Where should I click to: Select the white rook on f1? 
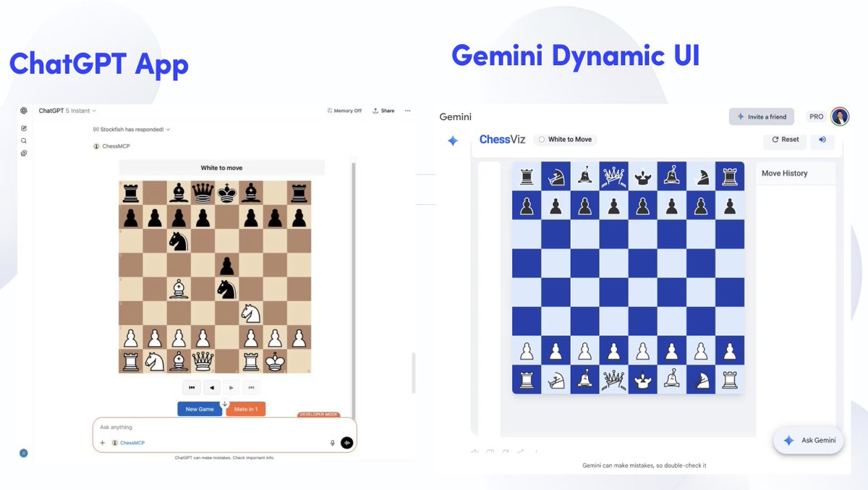pos(251,361)
